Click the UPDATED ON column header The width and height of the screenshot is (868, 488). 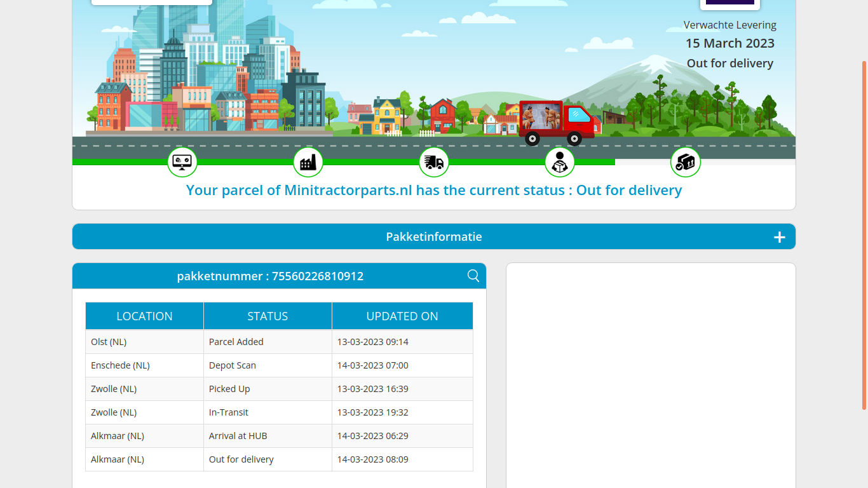coord(402,316)
